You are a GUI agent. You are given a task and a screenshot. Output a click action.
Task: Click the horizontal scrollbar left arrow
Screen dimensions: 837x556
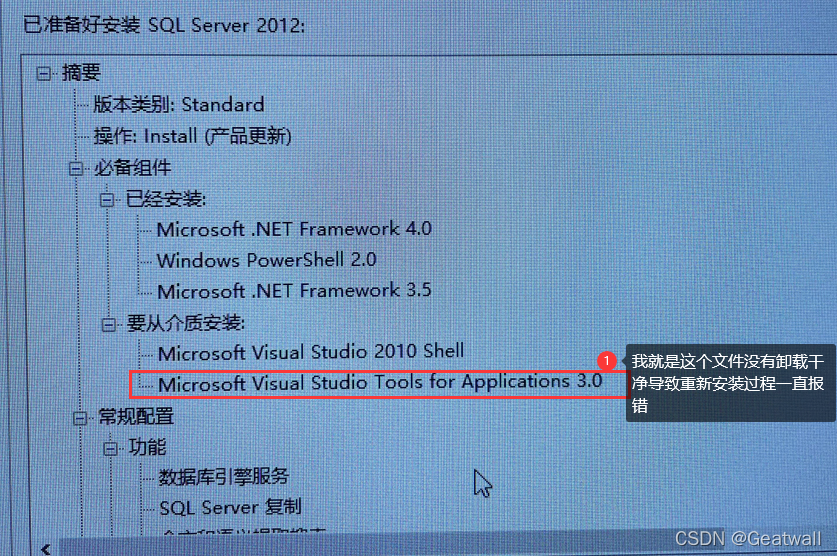[46, 549]
